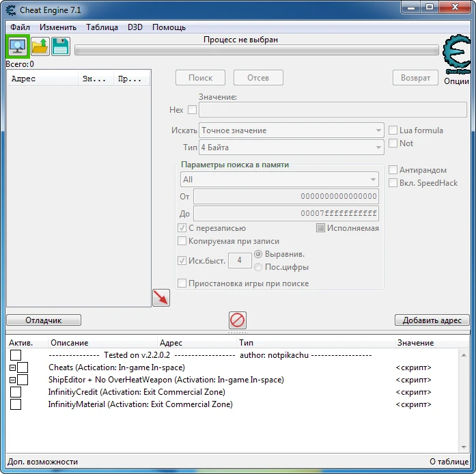Toggle the Исполняемая checkbox
This screenshot has height=474, width=476.
320,227
